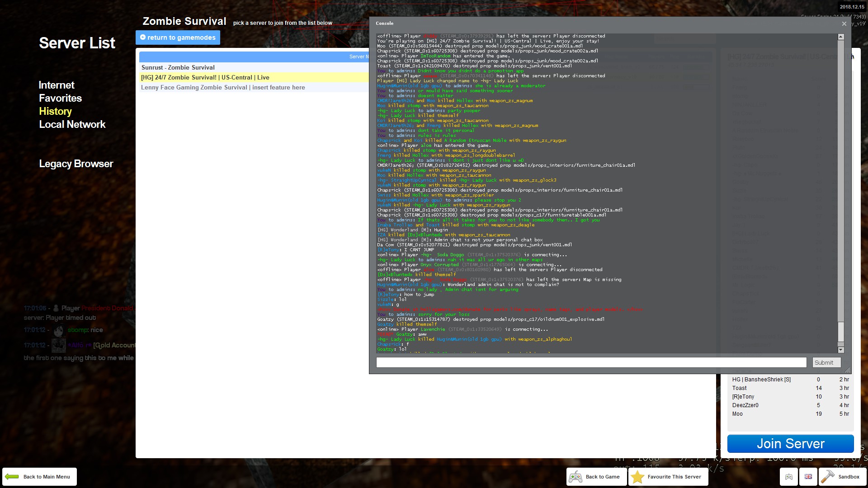Screen dimensions: 868x488
Task: Click the console scrollbar up arrow
Action: pos(841,37)
